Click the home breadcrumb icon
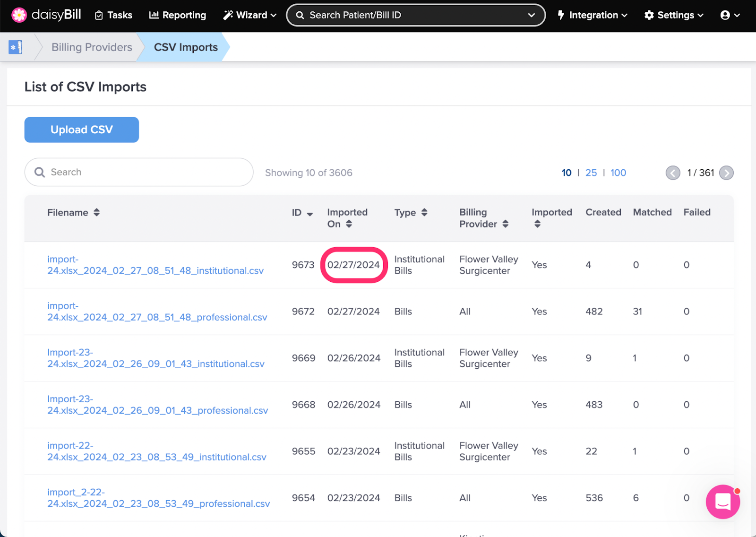This screenshot has width=756, height=537. click(x=16, y=47)
